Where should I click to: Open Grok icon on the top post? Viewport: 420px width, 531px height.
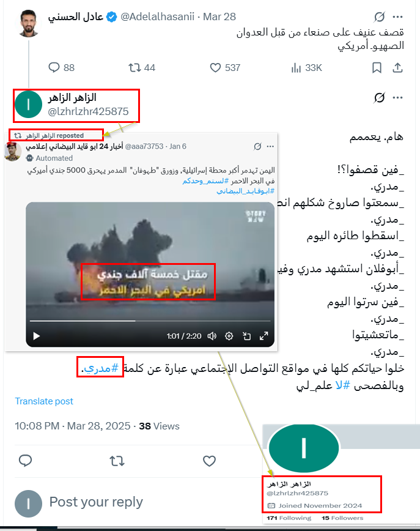coord(380,17)
